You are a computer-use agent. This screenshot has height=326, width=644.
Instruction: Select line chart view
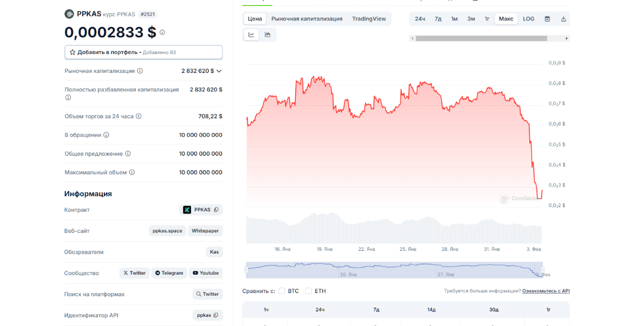tap(251, 35)
